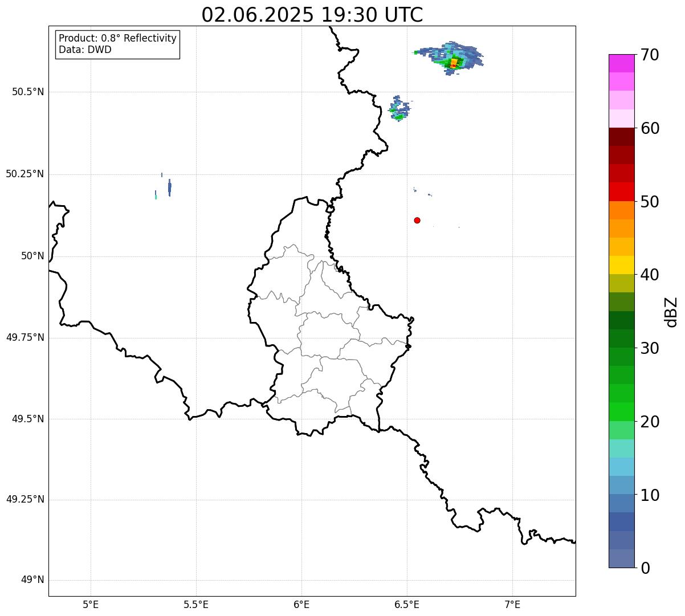Click the blue radar echo near 5.4°E
This screenshot has height=616, width=685.
tap(169, 187)
